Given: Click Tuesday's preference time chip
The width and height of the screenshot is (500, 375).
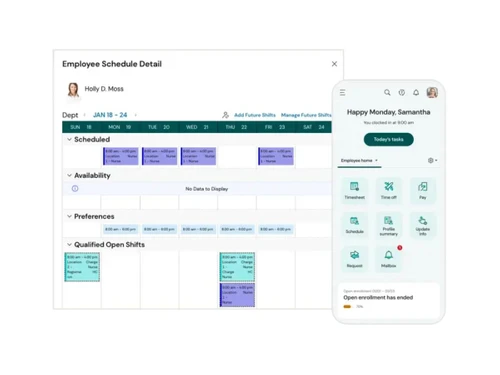Looking at the screenshot, I should (159, 229).
